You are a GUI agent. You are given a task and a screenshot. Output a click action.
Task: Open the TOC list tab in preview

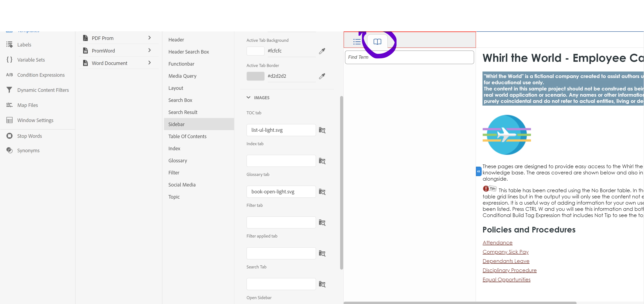tap(357, 41)
